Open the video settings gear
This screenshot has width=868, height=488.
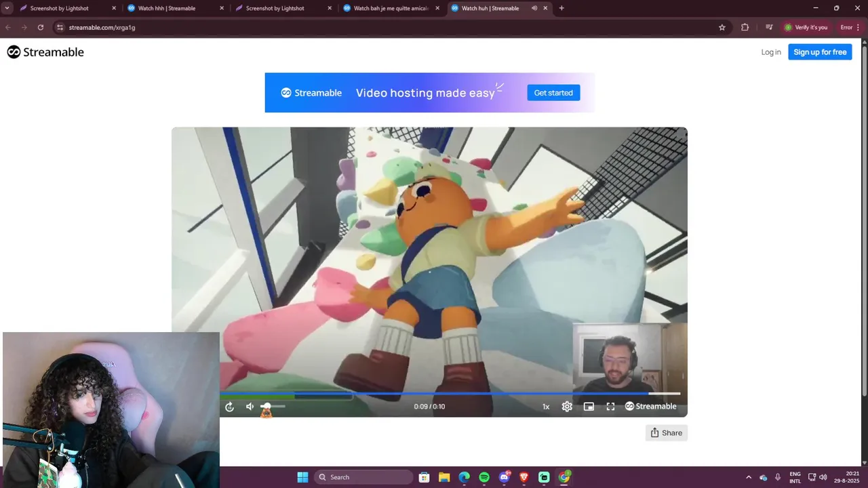pos(567,407)
